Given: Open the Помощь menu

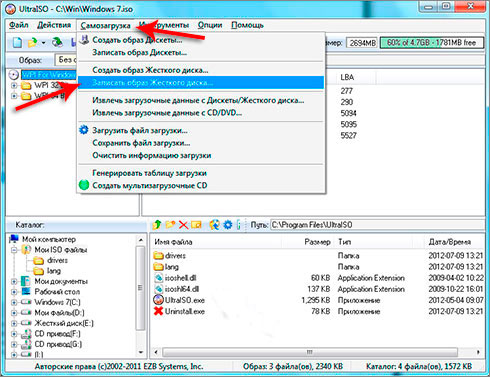Looking at the screenshot, I should tap(247, 25).
